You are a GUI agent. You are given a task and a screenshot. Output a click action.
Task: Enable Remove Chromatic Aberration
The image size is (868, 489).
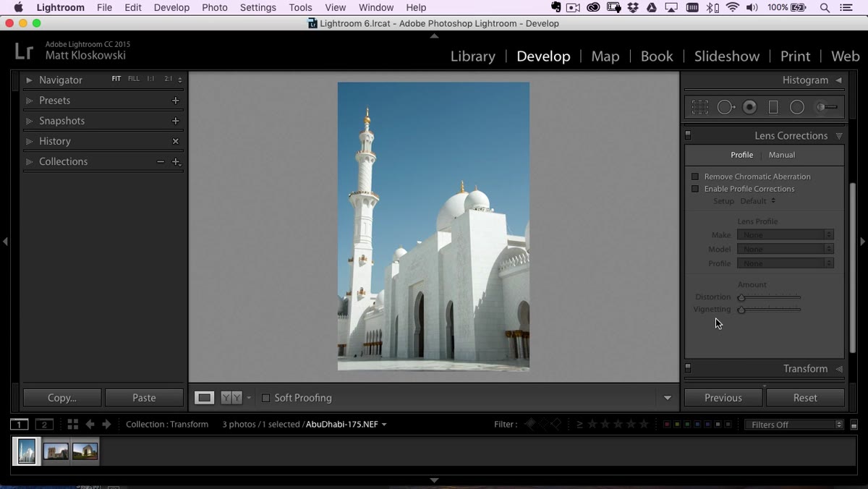tap(695, 177)
